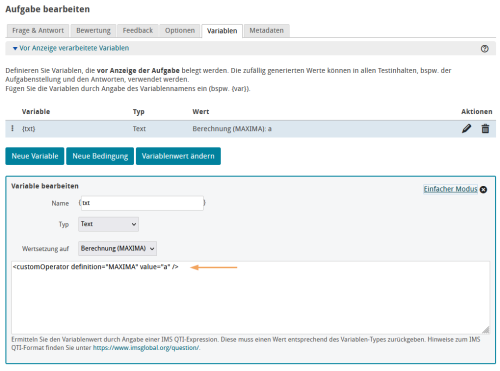
Task: Go to the Feedback tab
Action: [x=138, y=30]
